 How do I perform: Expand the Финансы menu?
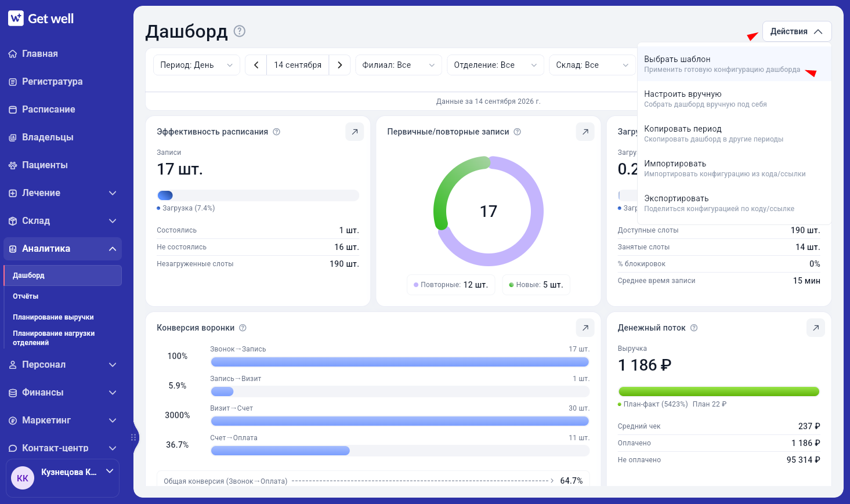point(63,393)
